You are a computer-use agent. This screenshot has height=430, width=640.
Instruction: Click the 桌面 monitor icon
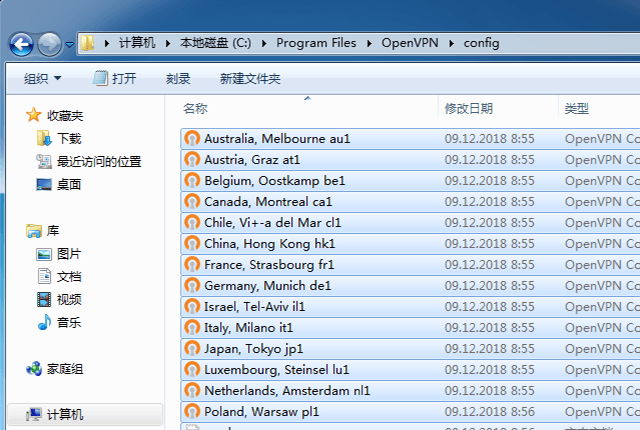click(x=44, y=185)
